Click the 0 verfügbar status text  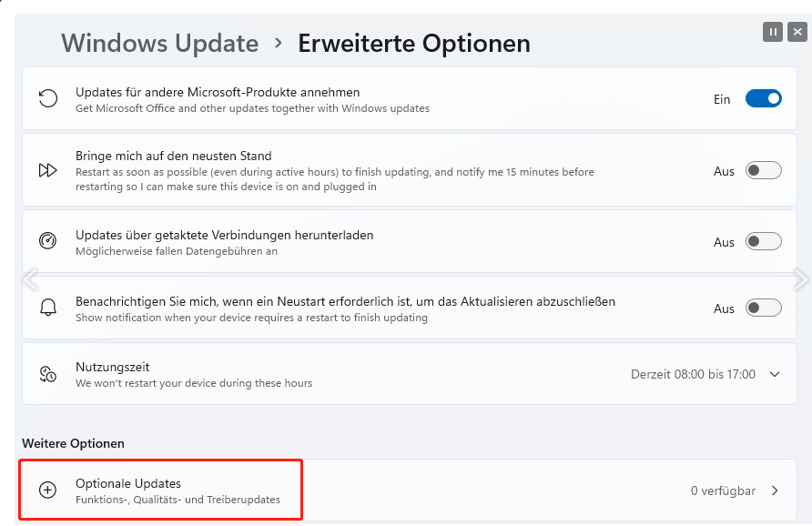(723, 491)
